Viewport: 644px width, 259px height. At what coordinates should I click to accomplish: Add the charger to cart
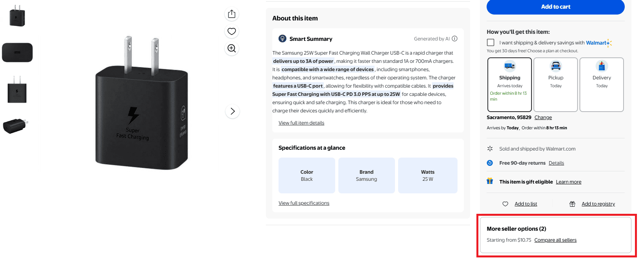[x=555, y=7]
